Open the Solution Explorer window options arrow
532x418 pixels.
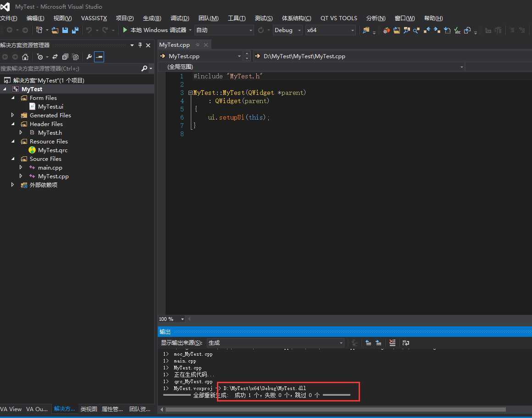(x=132, y=45)
